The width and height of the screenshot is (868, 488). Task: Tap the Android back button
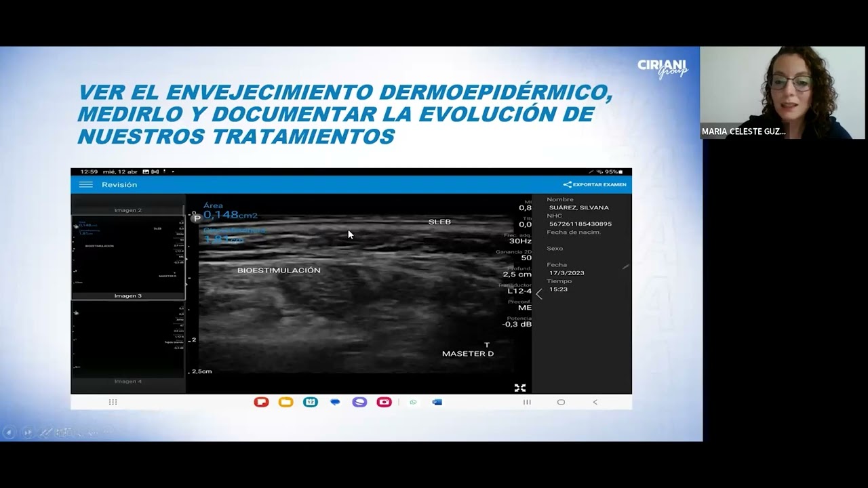pos(595,402)
